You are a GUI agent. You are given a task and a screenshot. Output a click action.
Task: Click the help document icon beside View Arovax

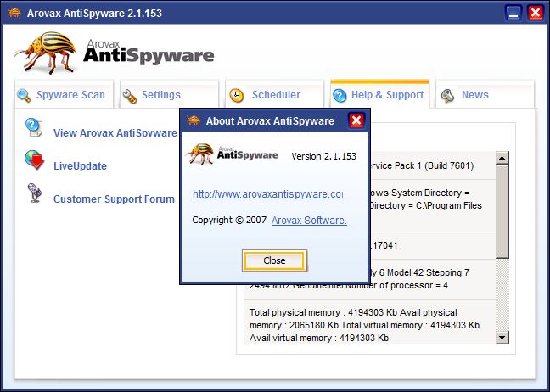pos(34,127)
